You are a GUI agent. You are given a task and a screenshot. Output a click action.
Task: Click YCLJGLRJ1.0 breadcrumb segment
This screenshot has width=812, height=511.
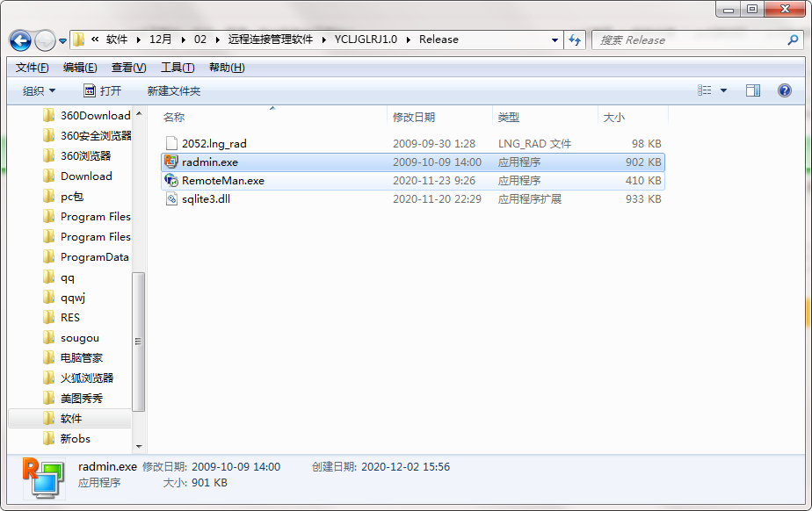[366, 40]
